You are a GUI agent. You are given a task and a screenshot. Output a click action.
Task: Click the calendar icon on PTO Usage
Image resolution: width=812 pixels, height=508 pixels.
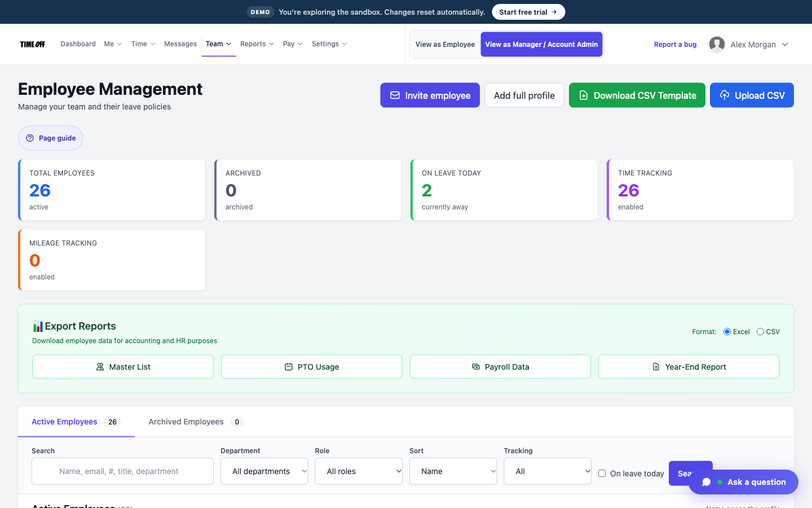[x=289, y=367]
